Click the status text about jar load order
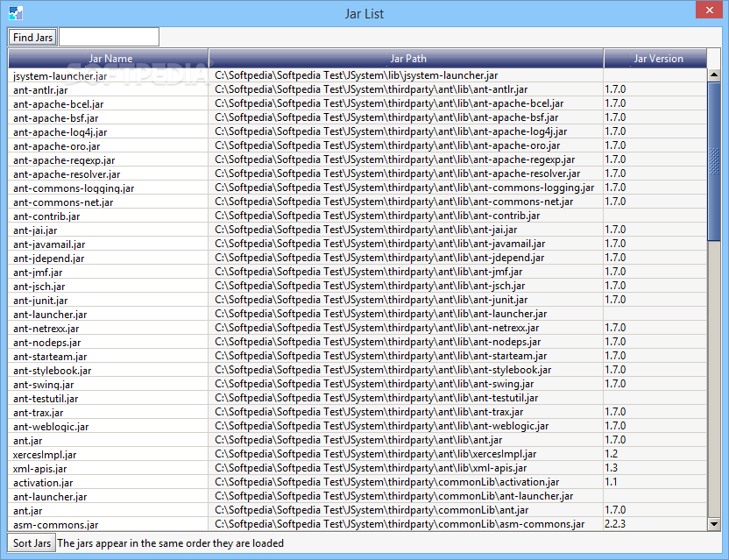The width and height of the screenshot is (729, 560). (170, 542)
